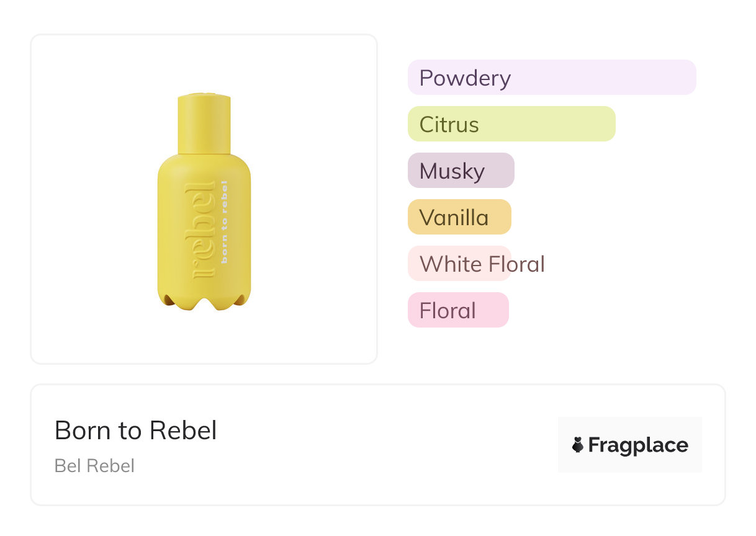
Task: Click the gray Fragplace badge background
Action: (x=630, y=425)
